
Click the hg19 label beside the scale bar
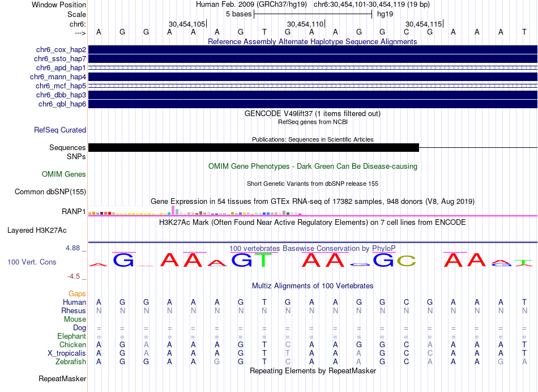pos(385,14)
